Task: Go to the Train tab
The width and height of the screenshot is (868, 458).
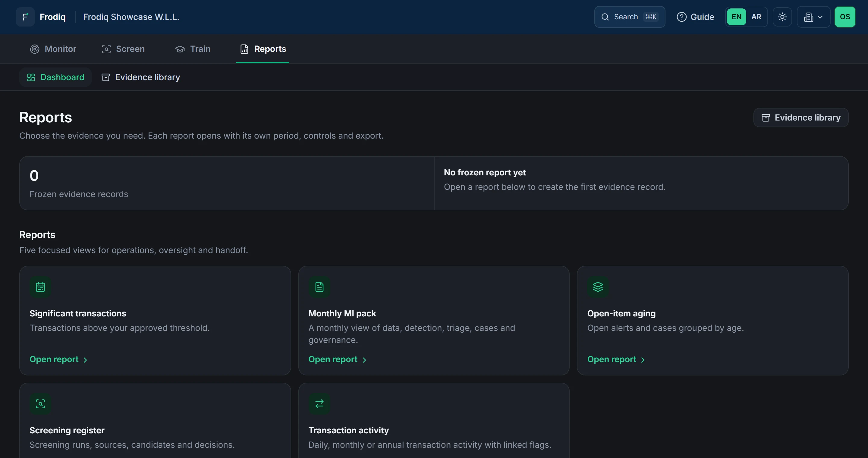Action: click(x=193, y=49)
